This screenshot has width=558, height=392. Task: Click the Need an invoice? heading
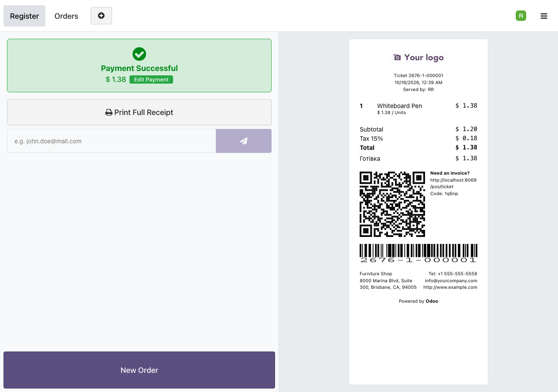click(x=450, y=173)
